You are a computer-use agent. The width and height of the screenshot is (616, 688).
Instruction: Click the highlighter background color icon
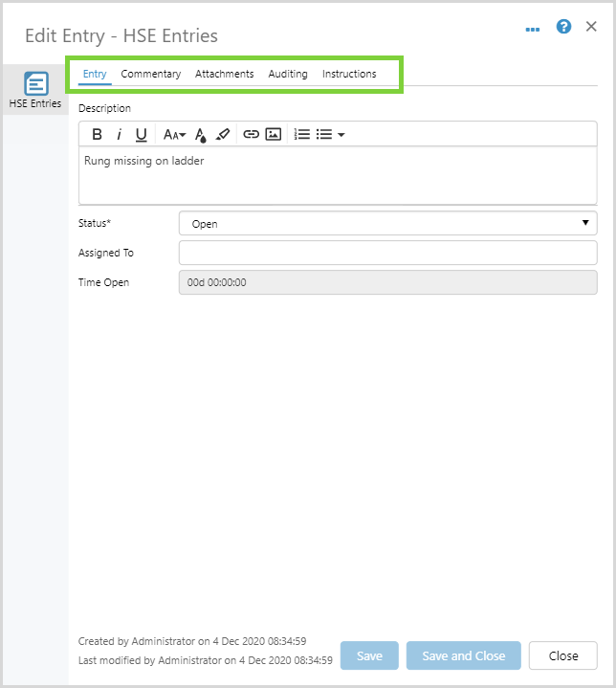coord(223,135)
